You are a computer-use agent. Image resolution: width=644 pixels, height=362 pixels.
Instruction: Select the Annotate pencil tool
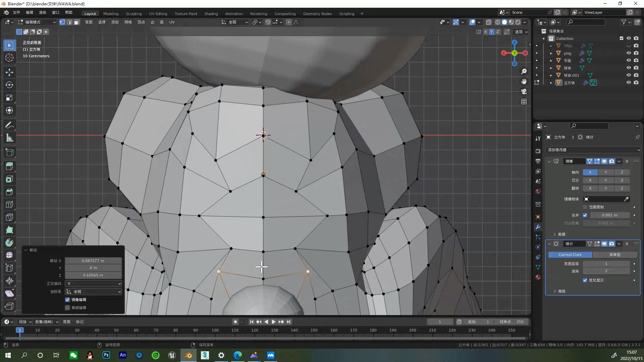point(9,125)
